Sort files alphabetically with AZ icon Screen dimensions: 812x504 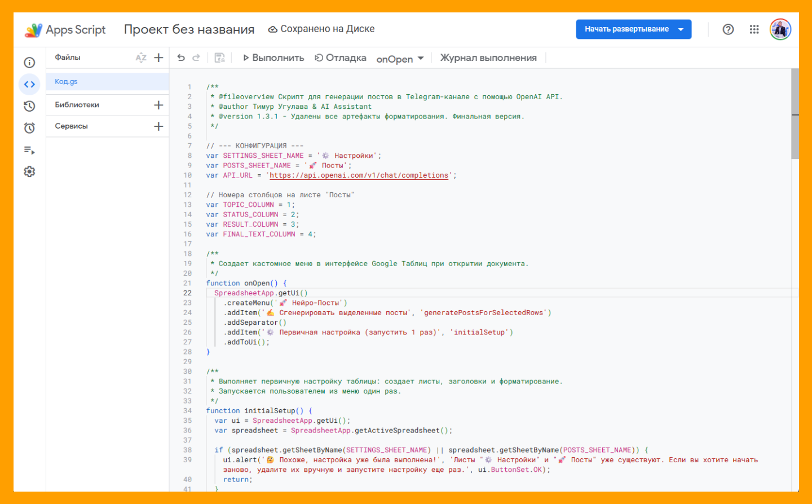(x=141, y=58)
